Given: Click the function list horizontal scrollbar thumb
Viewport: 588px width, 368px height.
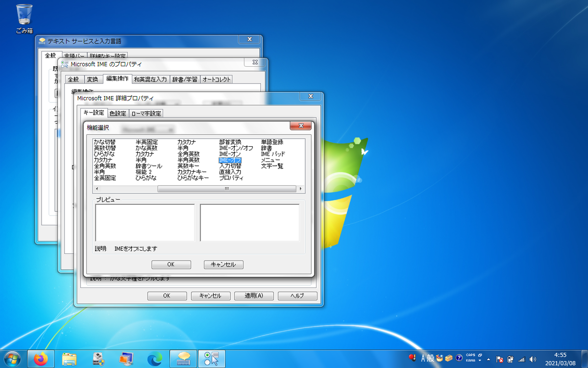Looking at the screenshot, I should point(226,189).
